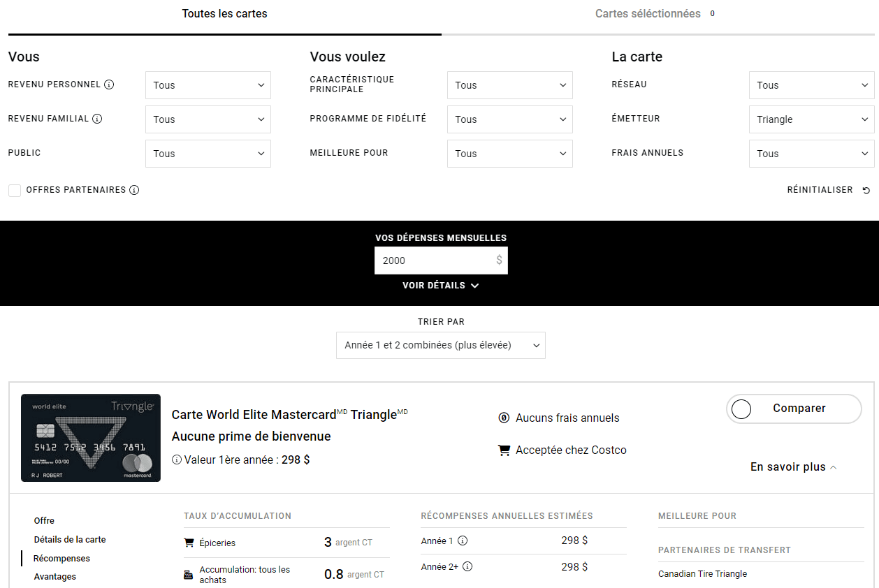Image resolution: width=879 pixels, height=588 pixels.
Task: Click the Réinitialiser reset arrow icon
Action: [x=866, y=190]
